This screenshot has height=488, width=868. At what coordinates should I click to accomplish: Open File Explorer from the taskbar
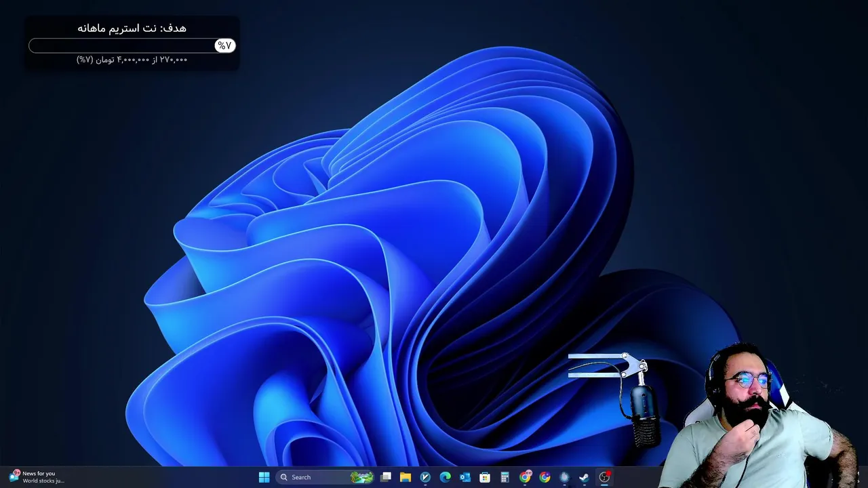406,477
